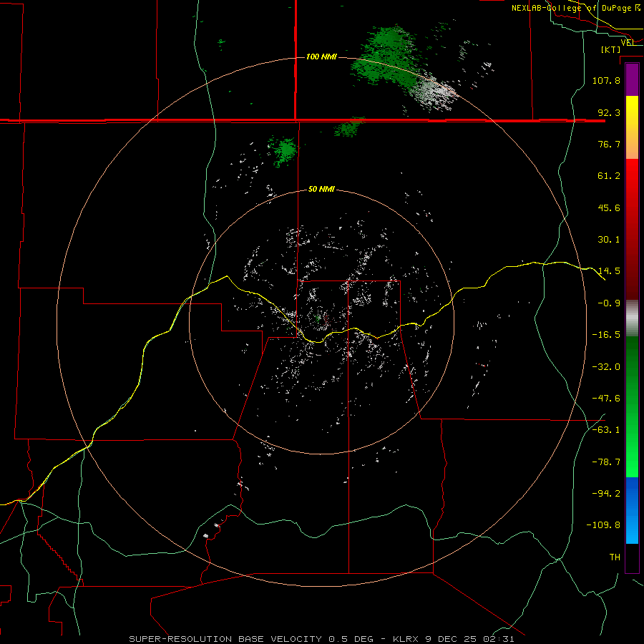Click the large green velocity echo near 100 NMI ring
The height and width of the screenshot is (644, 644).
tap(384, 57)
